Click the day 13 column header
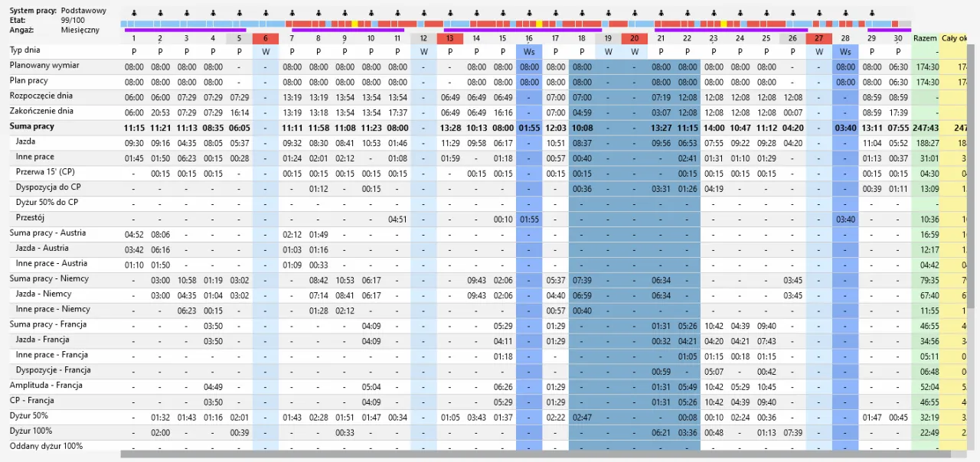 tap(449, 38)
